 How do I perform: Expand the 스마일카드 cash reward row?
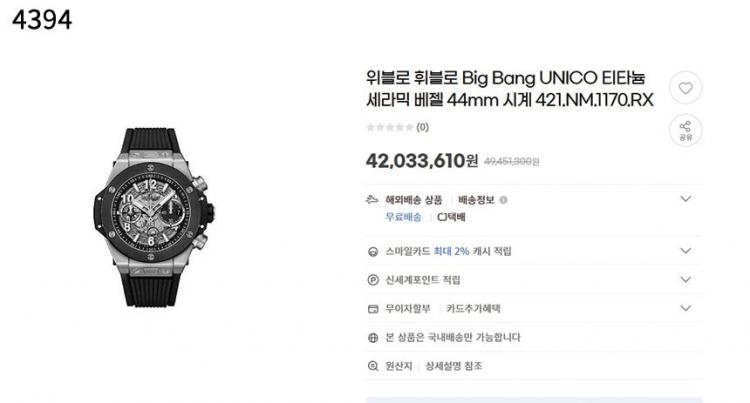(x=685, y=251)
